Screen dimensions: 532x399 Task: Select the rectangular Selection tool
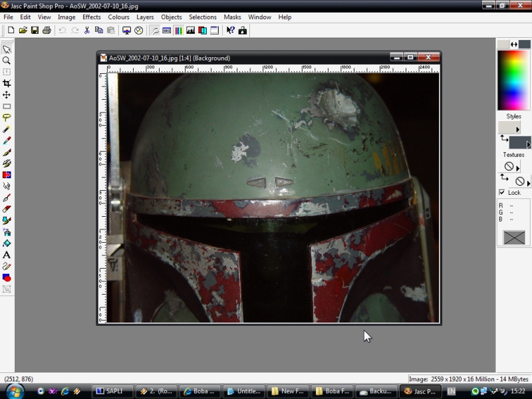pos(7,106)
